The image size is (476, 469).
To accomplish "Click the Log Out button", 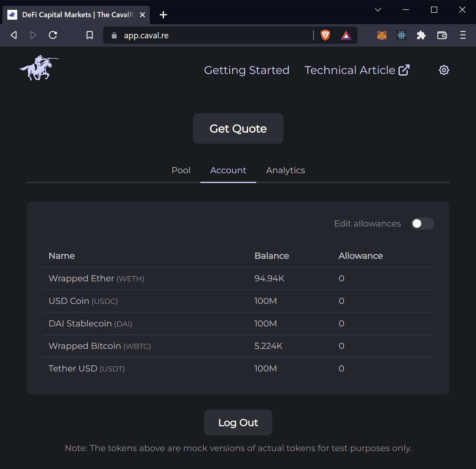I will point(238,423).
